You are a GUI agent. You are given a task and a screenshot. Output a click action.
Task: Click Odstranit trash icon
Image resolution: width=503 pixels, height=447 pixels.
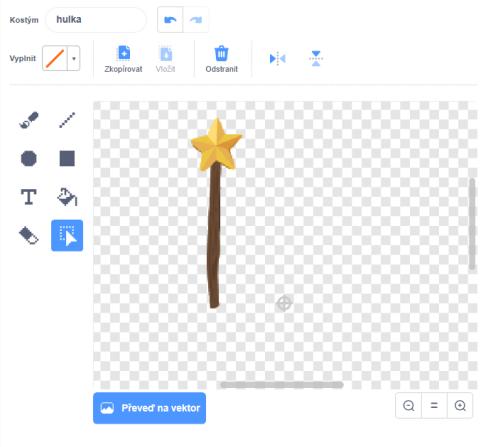click(221, 59)
